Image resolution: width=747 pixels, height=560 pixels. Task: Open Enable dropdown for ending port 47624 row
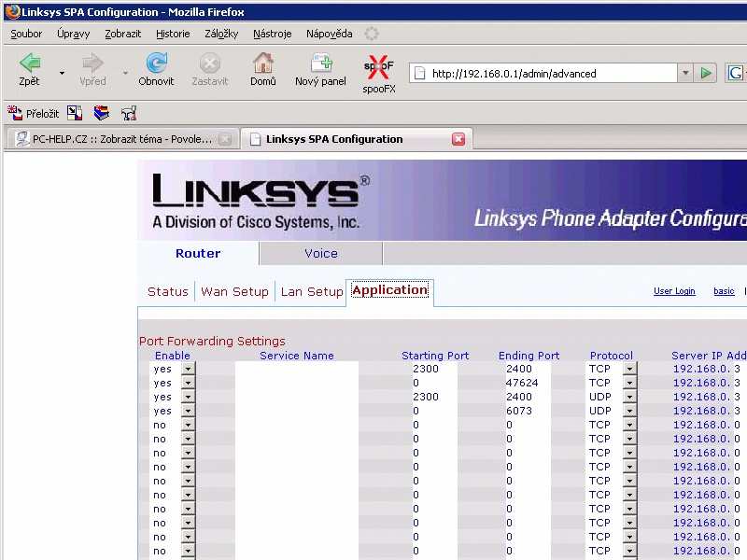(x=188, y=383)
